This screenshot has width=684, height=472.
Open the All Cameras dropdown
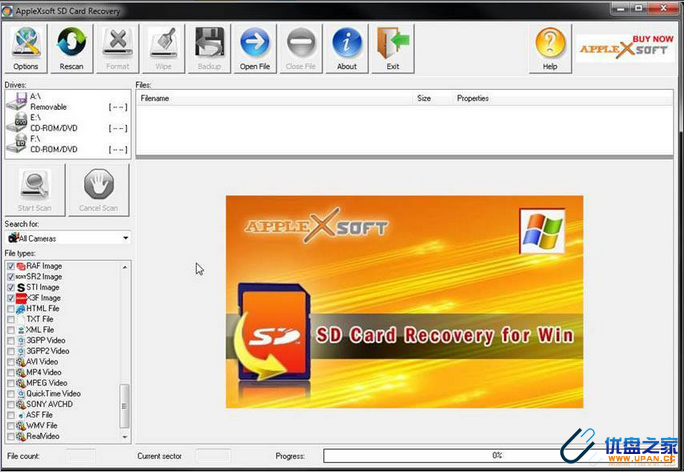tap(68, 238)
